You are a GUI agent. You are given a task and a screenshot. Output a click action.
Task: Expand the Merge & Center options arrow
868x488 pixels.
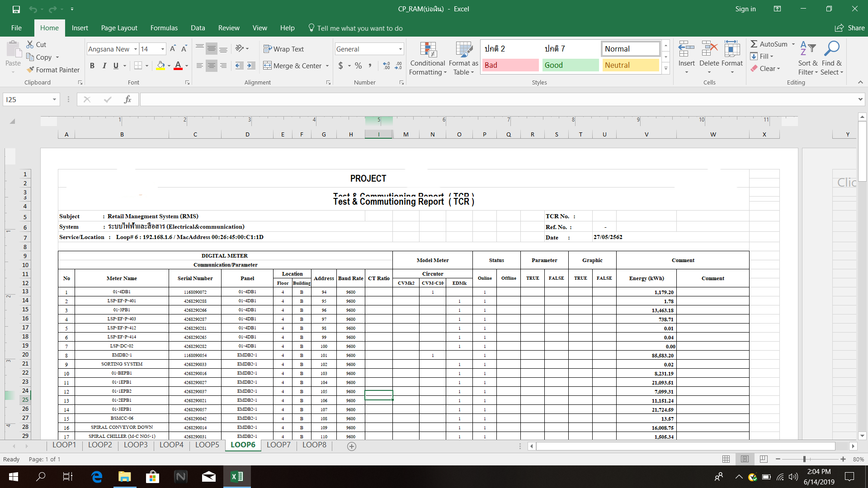327,66
